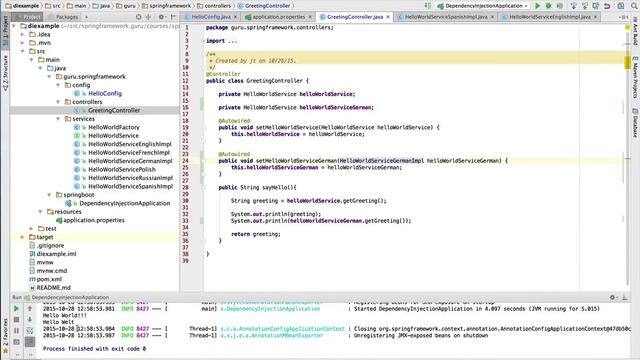Viewport: 640px width, 360px height.
Task: Collapse the config package
Action: [x=58, y=85]
